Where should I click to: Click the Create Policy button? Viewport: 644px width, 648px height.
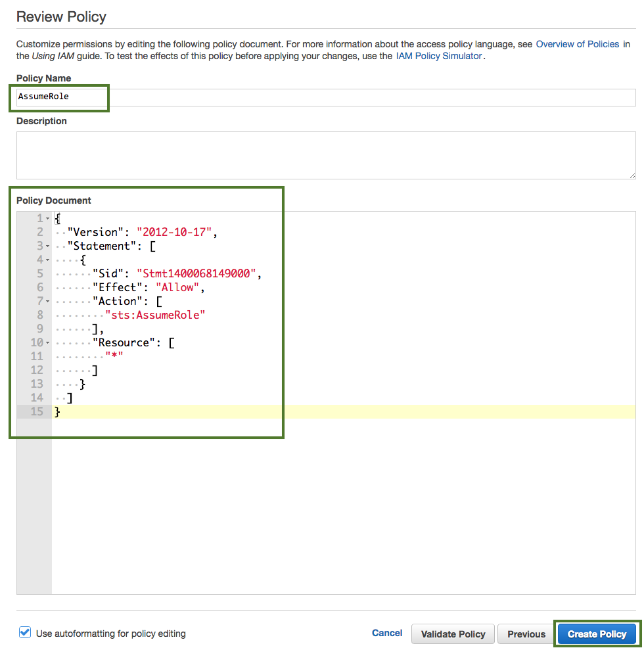(x=597, y=634)
